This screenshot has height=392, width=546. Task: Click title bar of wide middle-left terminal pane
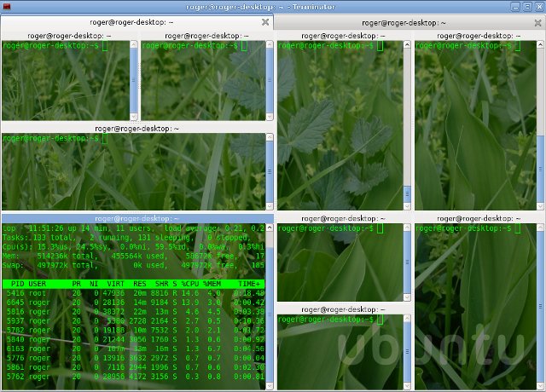[136, 128]
